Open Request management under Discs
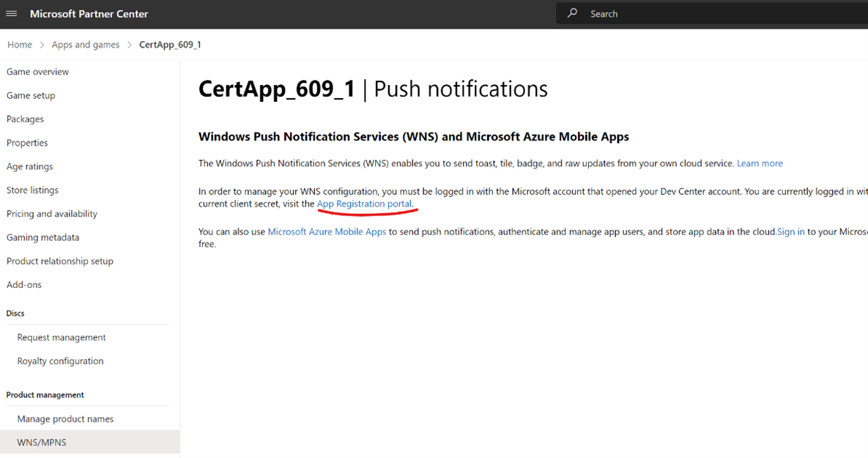Image resolution: width=868 pixels, height=458 pixels. [x=62, y=337]
